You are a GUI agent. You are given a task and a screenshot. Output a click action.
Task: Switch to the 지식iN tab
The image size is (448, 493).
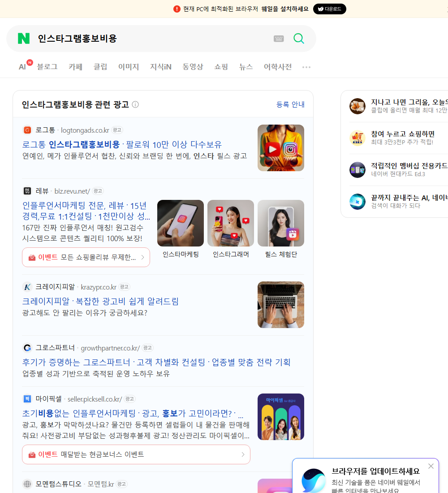[161, 67]
